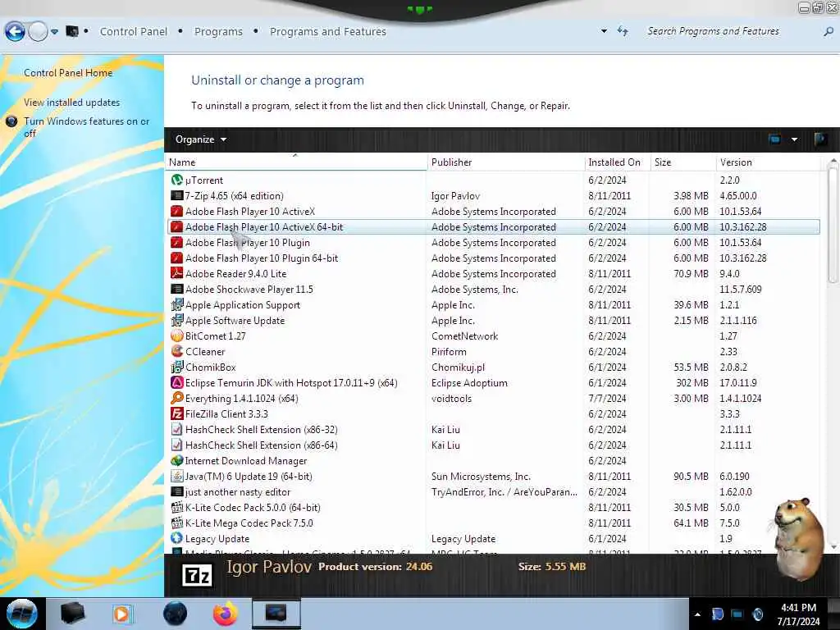Viewport: 840px width, 630px height.
Task: Launch Firefox from the taskbar
Action: point(226,614)
